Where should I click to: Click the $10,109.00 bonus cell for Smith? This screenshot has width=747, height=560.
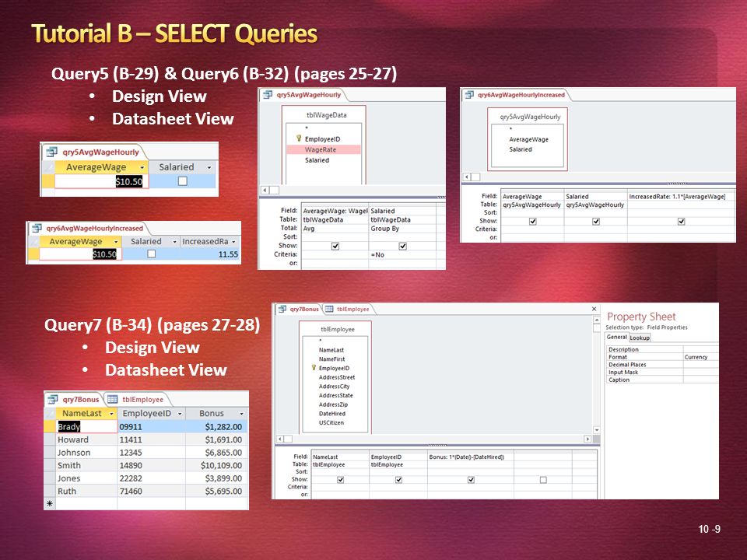216,465
